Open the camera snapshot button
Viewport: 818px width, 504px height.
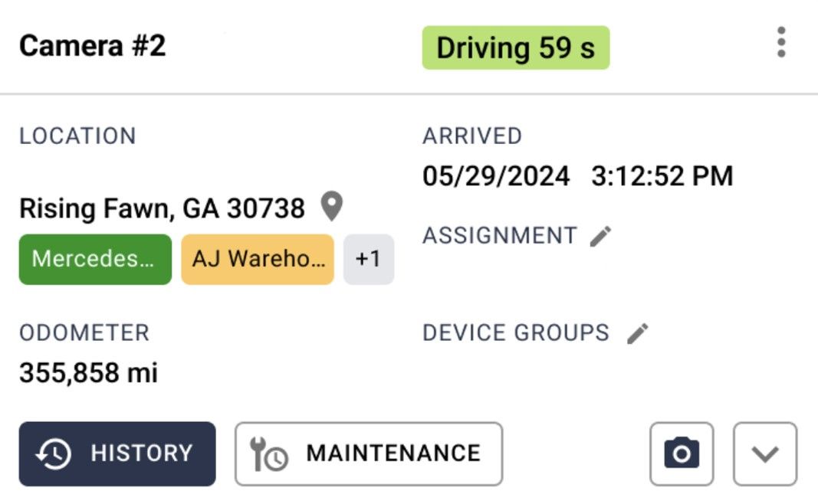point(682,453)
